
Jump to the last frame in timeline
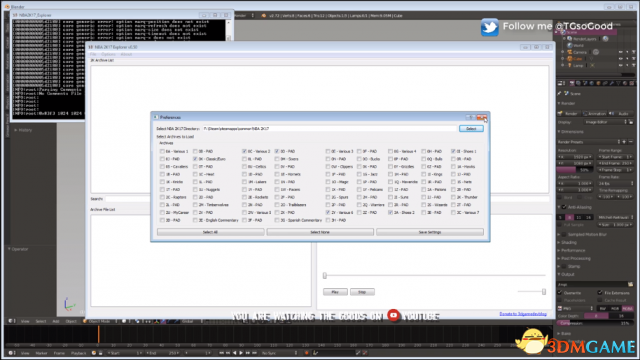pyautogui.click(x=255, y=353)
